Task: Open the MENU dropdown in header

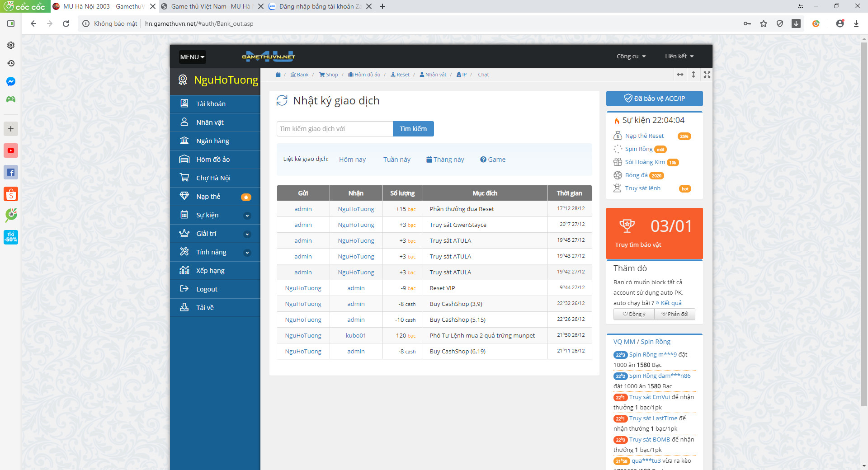Action: click(x=192, y=57)
